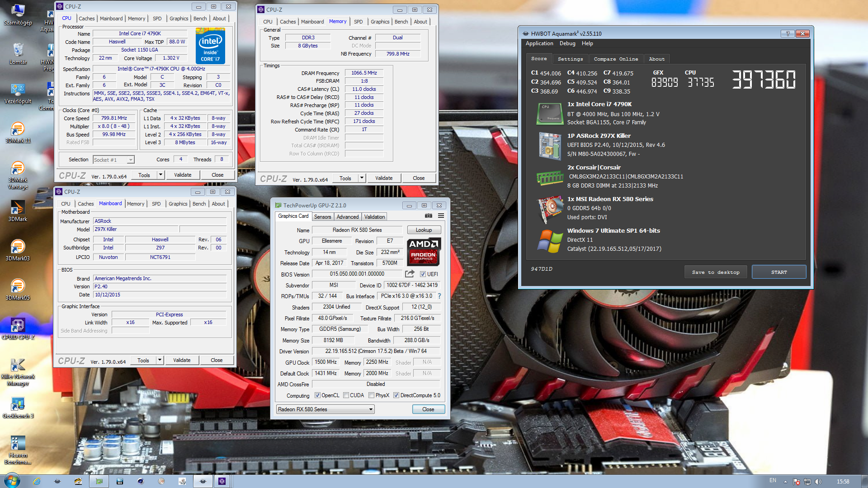The height and width of the screenshot is (488, 868).
Task: Click the green GPU-Z taskbar button
Action: point(99,481)
